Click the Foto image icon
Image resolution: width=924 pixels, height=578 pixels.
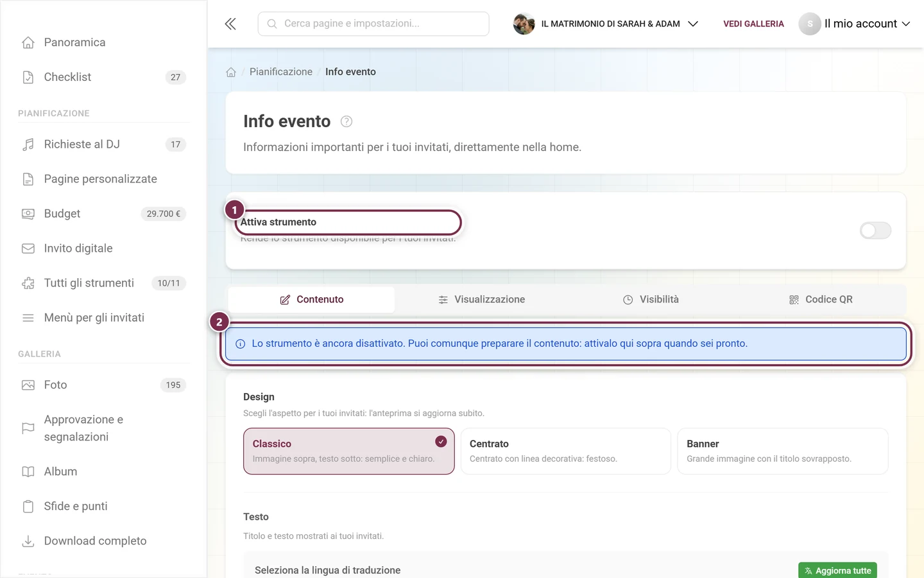[28, 385]
